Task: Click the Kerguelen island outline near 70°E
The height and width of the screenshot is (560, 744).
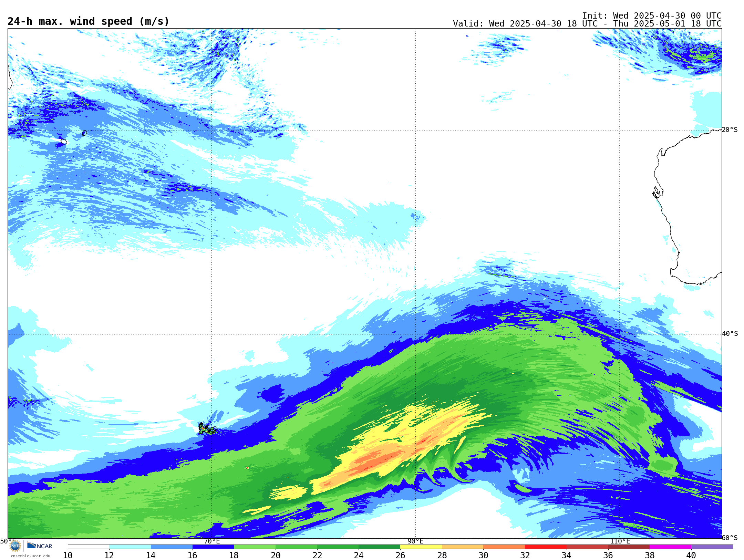Action: [x=207, y=429]
